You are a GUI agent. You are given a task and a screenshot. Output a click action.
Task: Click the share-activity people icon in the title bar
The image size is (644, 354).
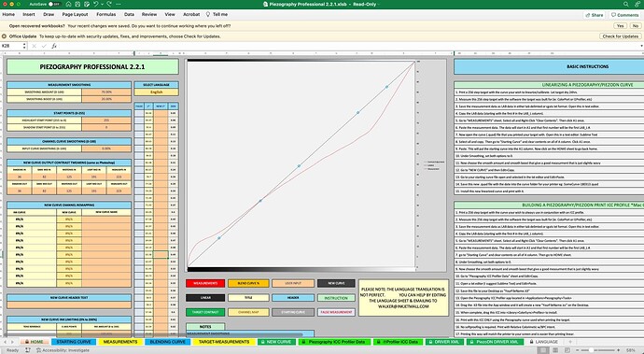pos(637,4)
